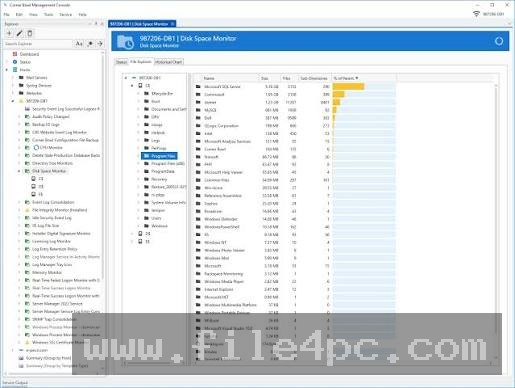Click the Users folder icon in file tree
The width and height of the screenshot is (515, 388).
tap(146, 218)
